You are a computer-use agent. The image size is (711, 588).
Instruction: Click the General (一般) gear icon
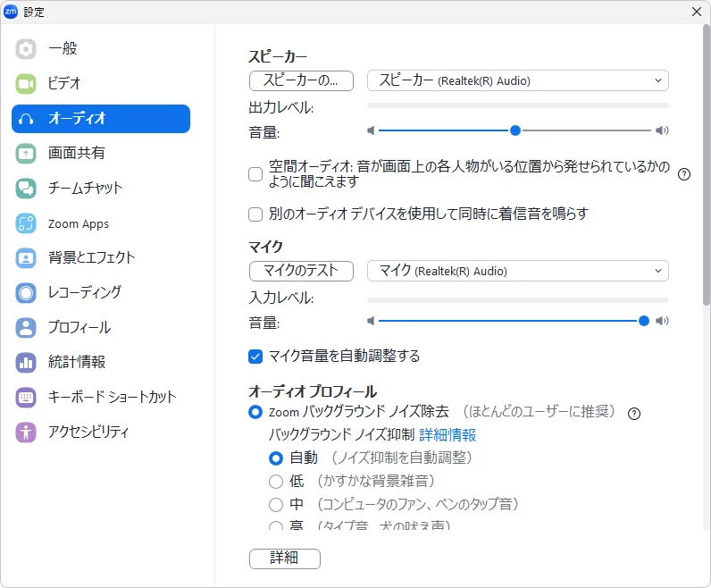click(x=26, y=48)
